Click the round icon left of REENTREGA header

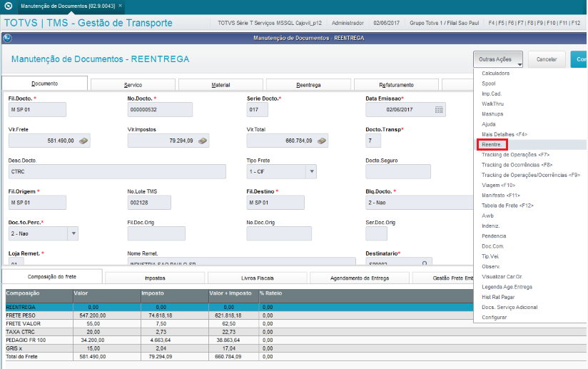(x=8, y=39)
